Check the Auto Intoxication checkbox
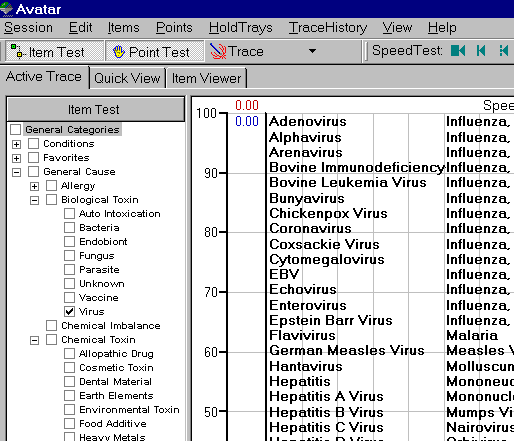The image size is (514, 441). [69, 213]
